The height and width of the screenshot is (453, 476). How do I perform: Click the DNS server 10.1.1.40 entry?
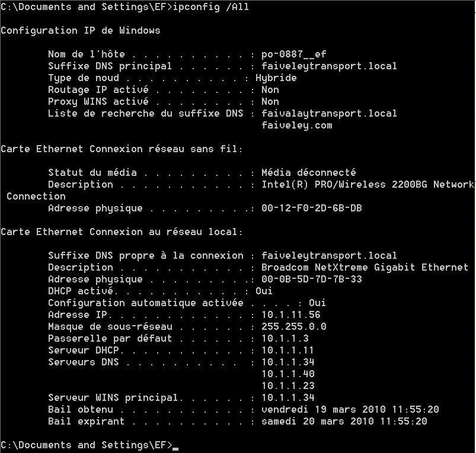(x=288, y=374)
